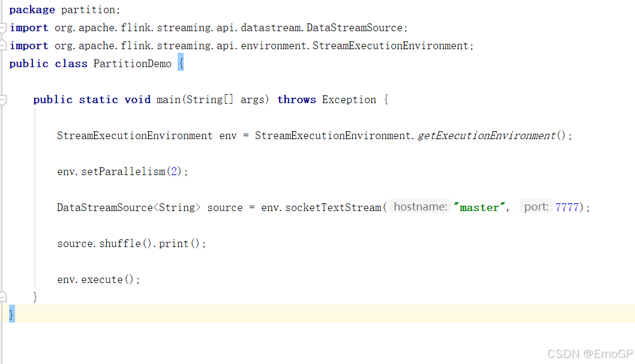Click the port number '7777'
635x364 pixels.
click(567, 207)
